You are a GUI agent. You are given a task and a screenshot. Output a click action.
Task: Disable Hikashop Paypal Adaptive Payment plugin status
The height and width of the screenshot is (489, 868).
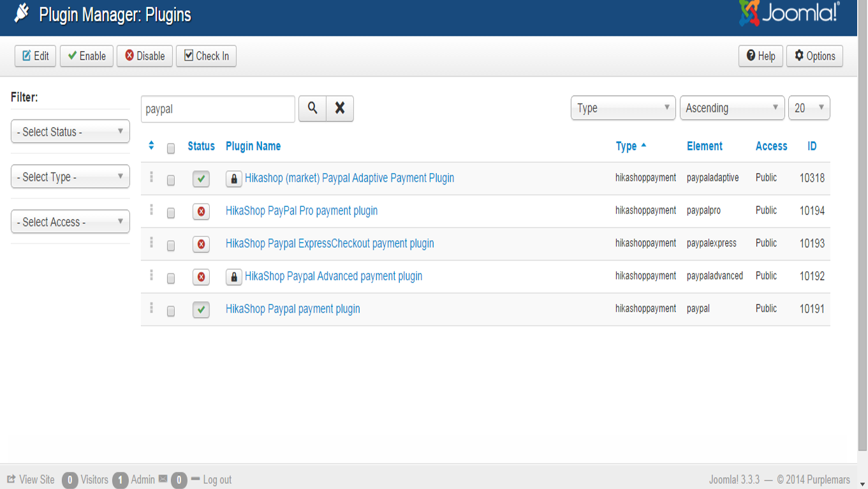(201, 179)
